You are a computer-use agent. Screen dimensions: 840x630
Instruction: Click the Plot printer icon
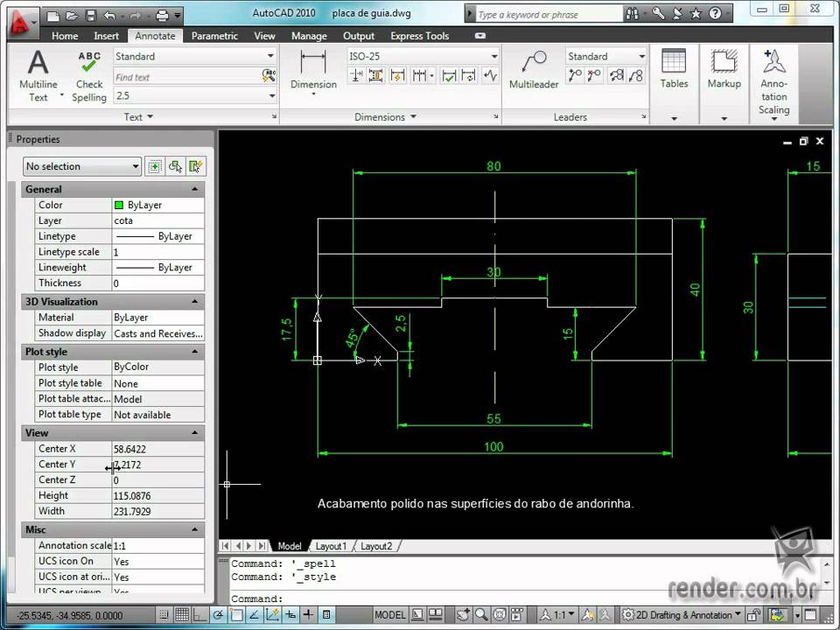point(162,16)
